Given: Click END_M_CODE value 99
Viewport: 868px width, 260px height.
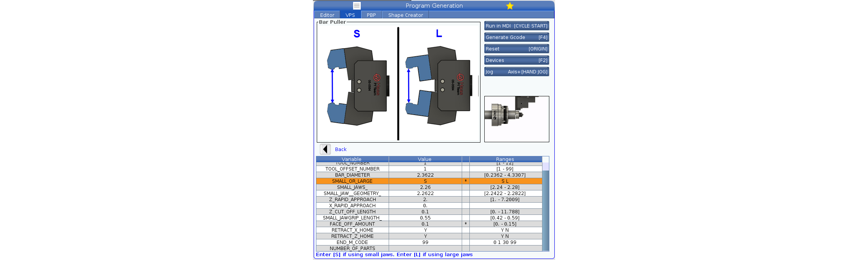Looking at the screenshot, I should [425, 242].
